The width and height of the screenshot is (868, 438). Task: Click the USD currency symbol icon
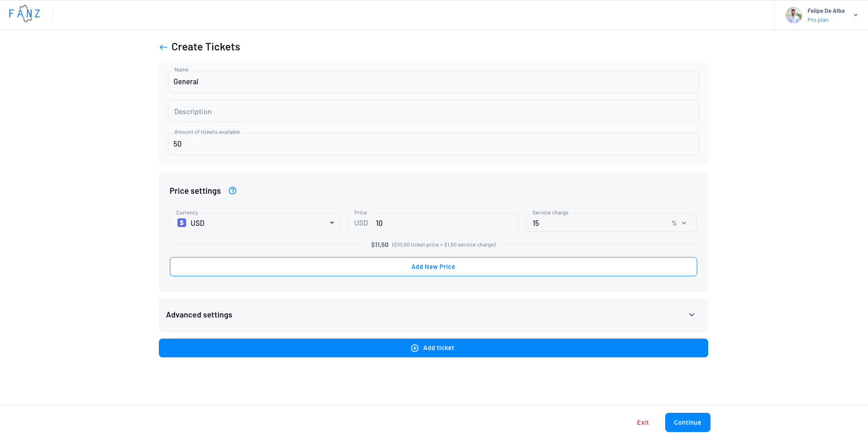pos(182,223)
